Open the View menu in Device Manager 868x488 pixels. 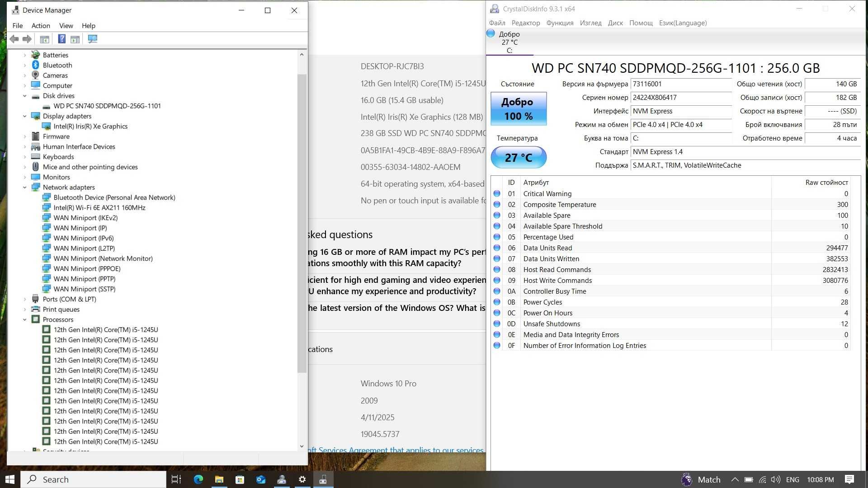66,26
